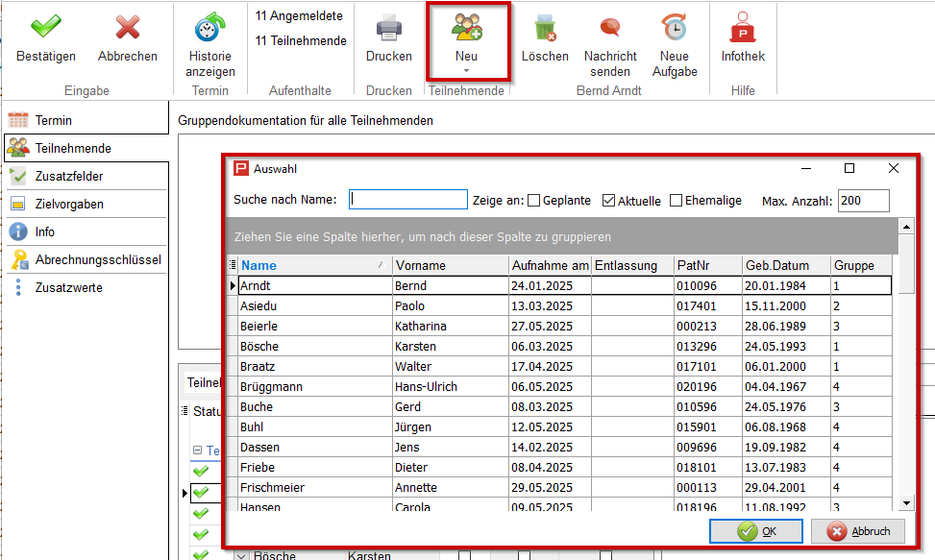935x560 pixels.
Task: Click the Suche nach Name field
Action: point(408,200)
